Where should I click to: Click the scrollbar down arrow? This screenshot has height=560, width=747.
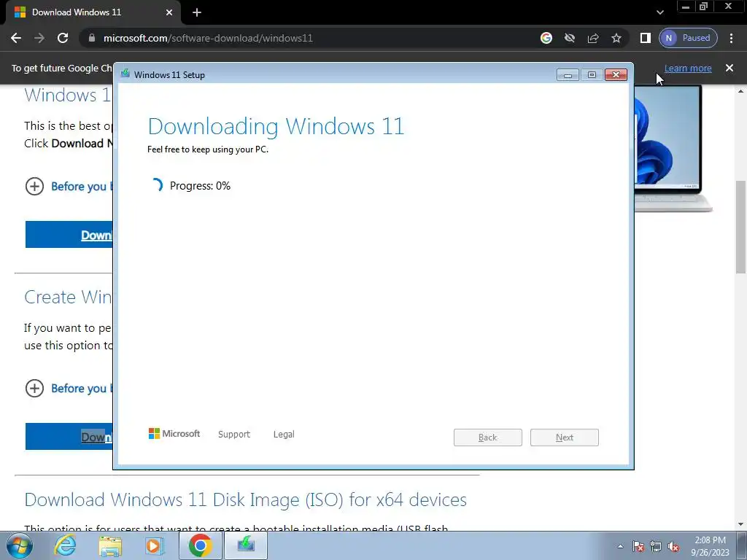pyautogui.click(x=741, y=524)
